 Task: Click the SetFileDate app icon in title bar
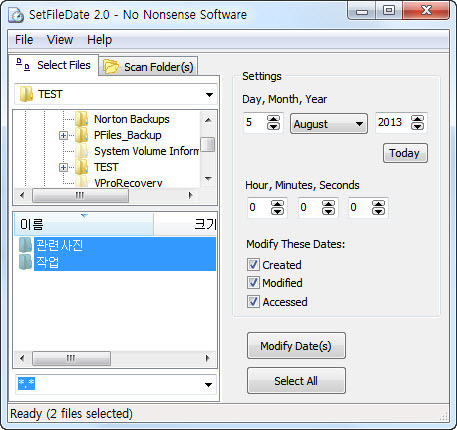16,15
